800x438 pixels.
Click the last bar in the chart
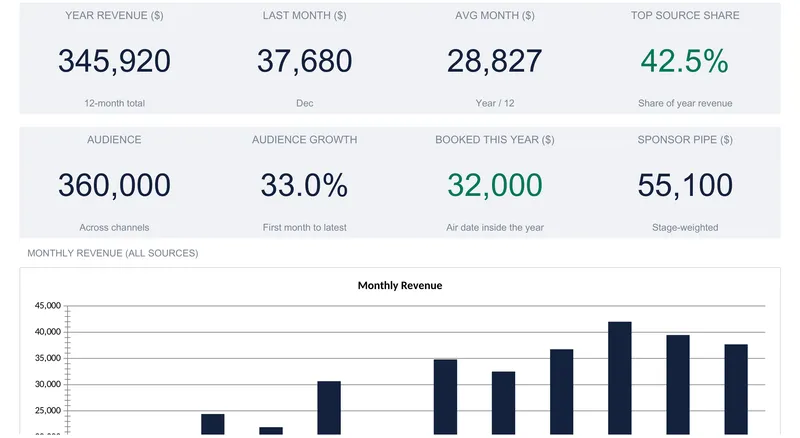coord(736,390)
